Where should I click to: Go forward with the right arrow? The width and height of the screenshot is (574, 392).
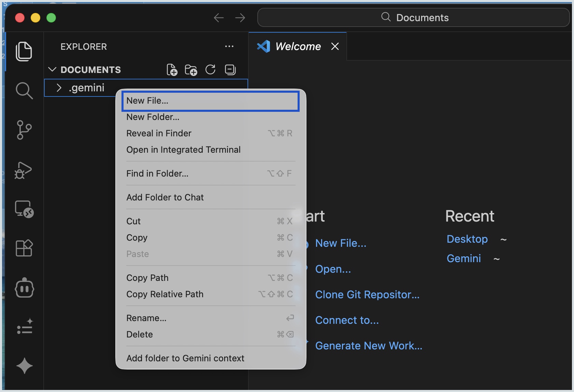pos(240,18)
